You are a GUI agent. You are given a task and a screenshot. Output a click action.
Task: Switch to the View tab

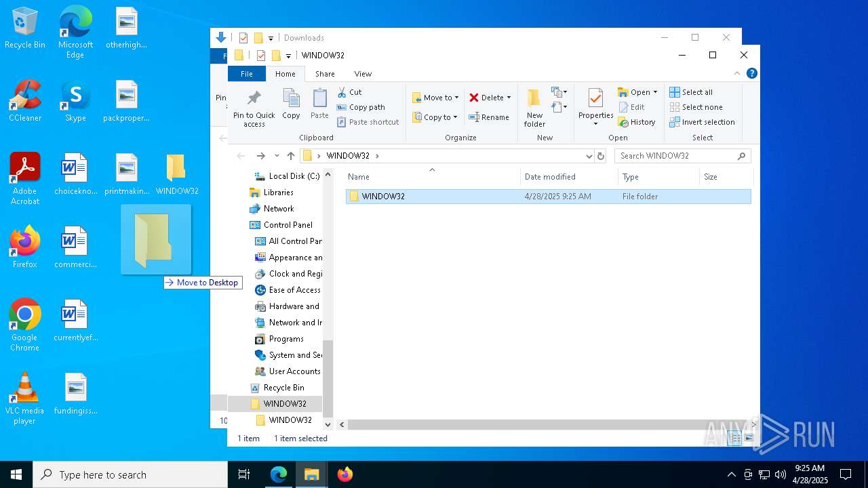tap(363, 74)
